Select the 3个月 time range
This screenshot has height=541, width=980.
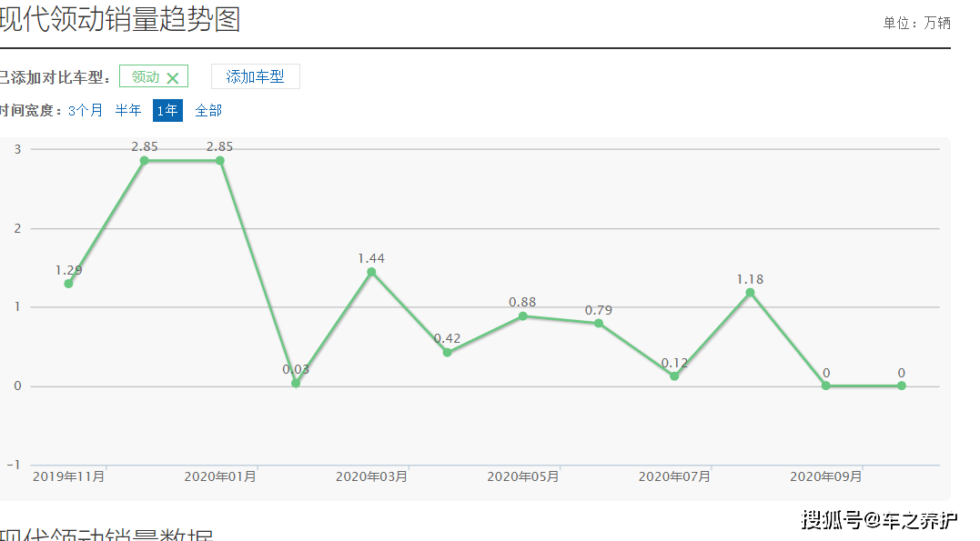coord(86,111)
